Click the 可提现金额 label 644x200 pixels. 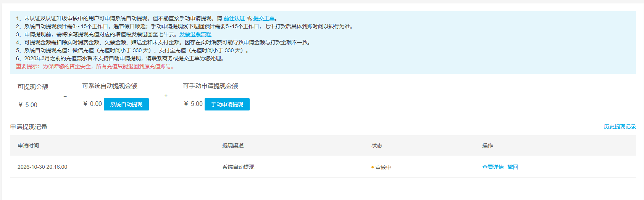coord(33,87)
